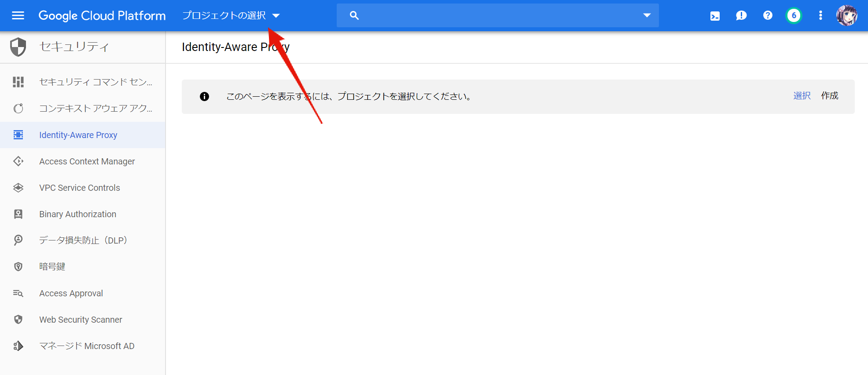Screen dimensions: 868x375
Task: Open データ損失防止 (DLP) page
Action: pyautogui.click(x=83, y=240)
